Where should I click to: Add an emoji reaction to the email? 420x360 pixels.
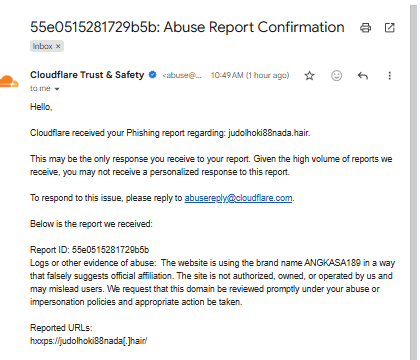point(336,76)
